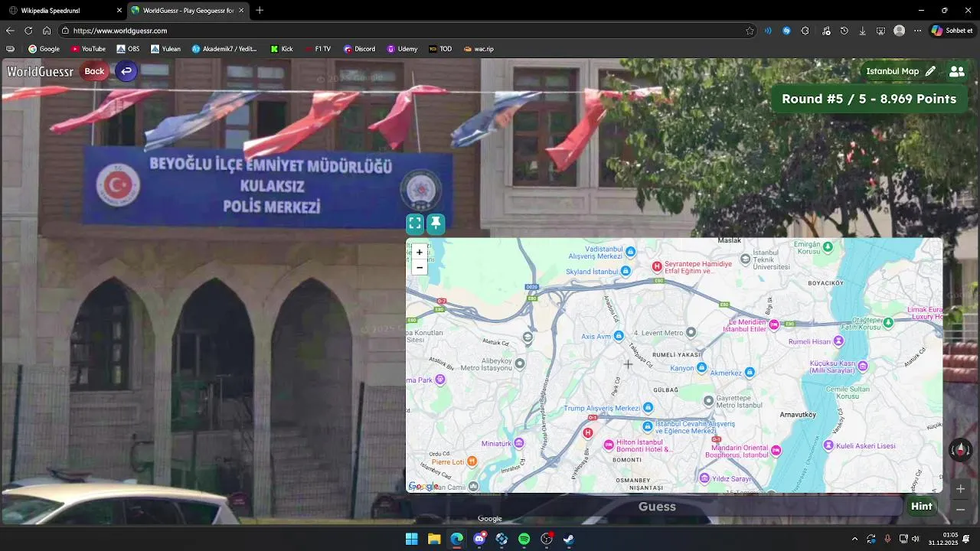Favorite this page with the star icon
Image resolution: width=980 pixels, height=551 pixels.
(750, 31)
